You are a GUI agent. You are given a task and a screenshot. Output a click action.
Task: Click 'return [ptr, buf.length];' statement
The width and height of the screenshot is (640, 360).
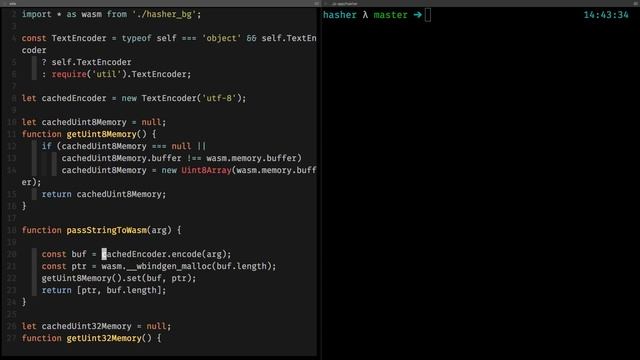104,290
